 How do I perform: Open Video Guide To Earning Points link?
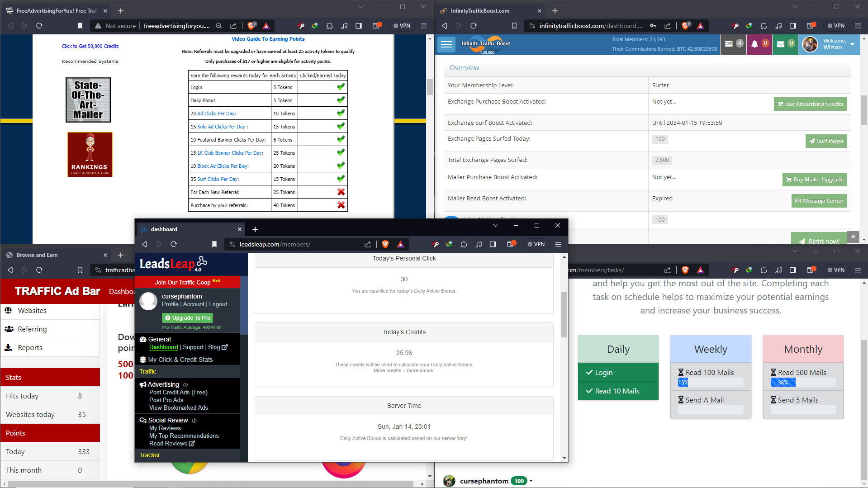coord(268,39)
